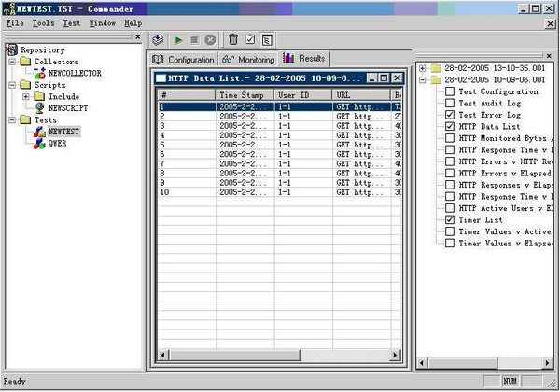This screenshot has width=560, height=392.
Task: Open the Tools menu
Action: click(44, 23)
